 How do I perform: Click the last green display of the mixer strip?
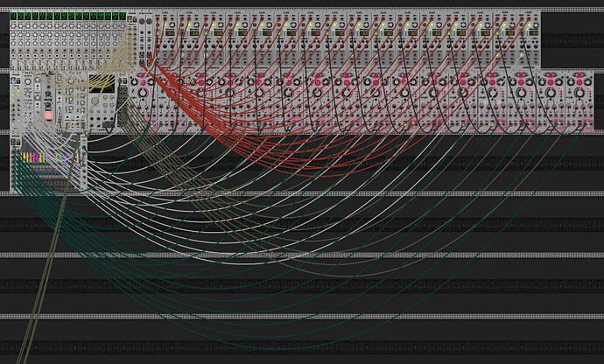tap(123, 16)
